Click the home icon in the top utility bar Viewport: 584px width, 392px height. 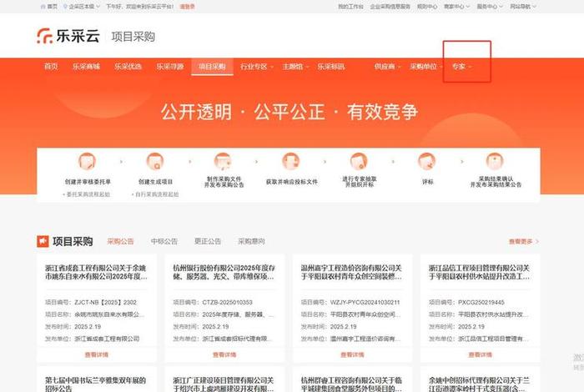[43, 7]
